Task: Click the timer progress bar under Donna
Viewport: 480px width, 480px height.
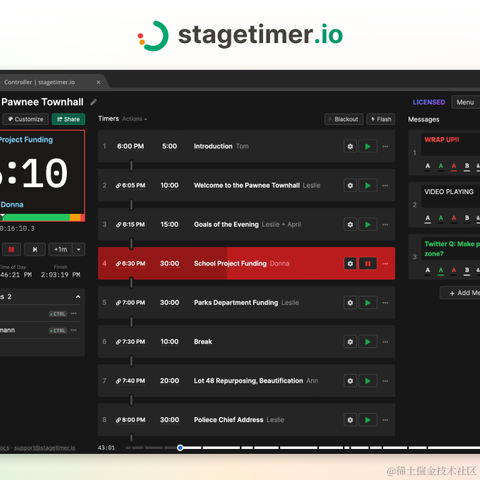Action: tap(42, 218)
